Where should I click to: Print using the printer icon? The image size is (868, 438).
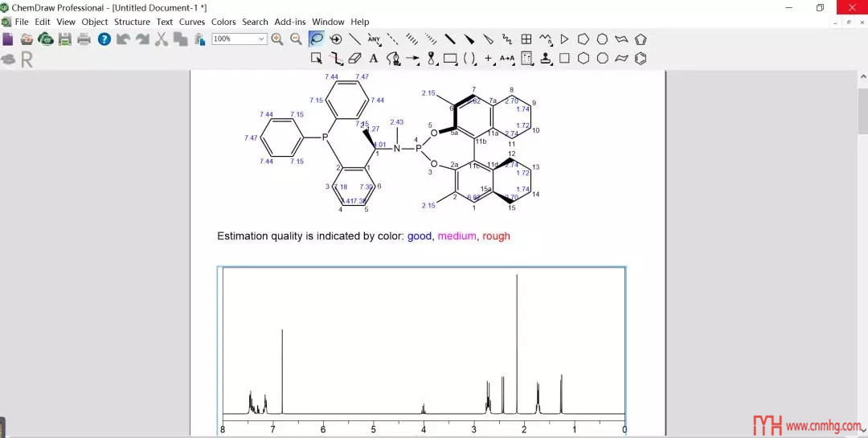click(x=84, y=39)
